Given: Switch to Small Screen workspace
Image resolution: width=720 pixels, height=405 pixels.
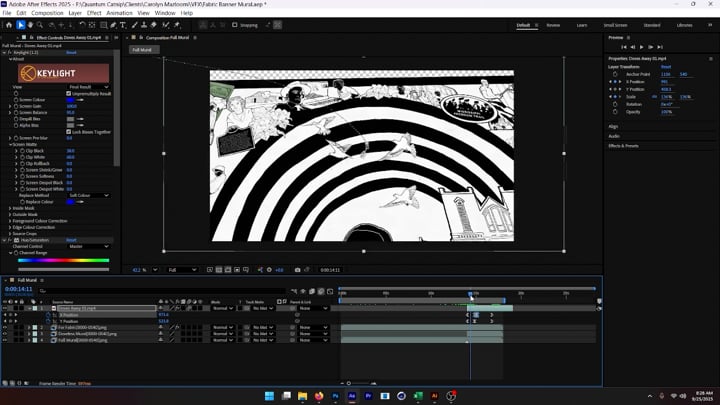Looking at the screenshot, I should click(x=615, y=25).
